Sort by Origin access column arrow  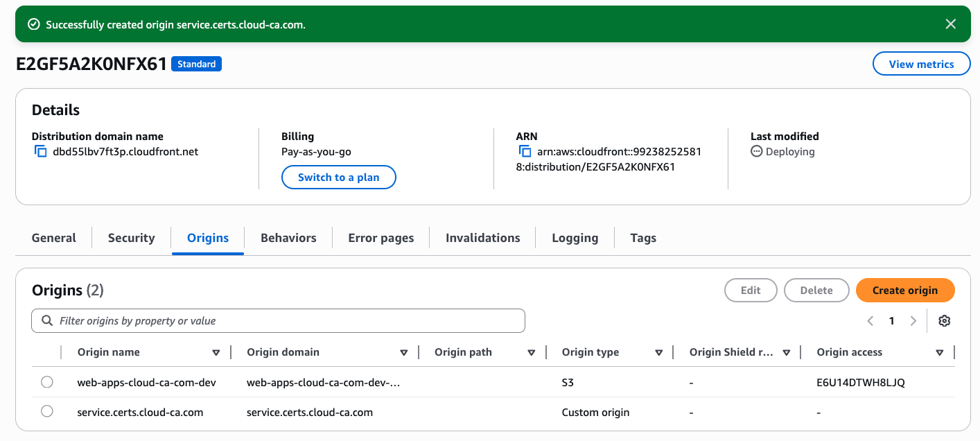pyautogui.click(x=939, y=352)
